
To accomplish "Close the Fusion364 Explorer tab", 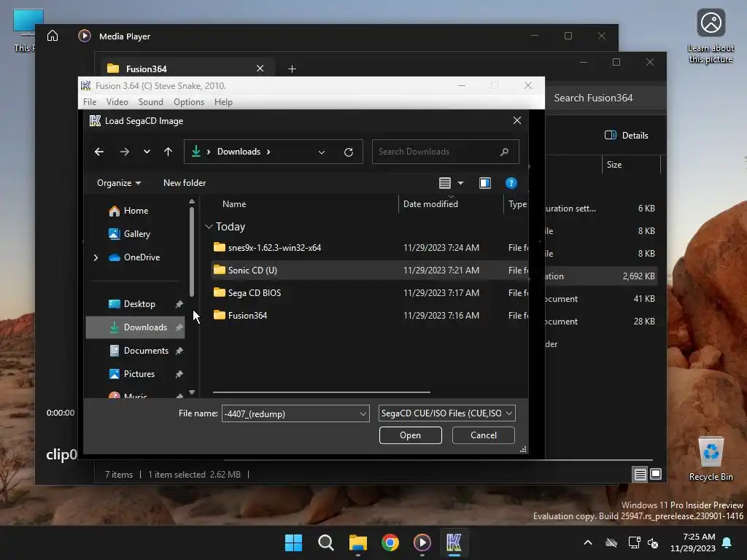I will point(260,69).
